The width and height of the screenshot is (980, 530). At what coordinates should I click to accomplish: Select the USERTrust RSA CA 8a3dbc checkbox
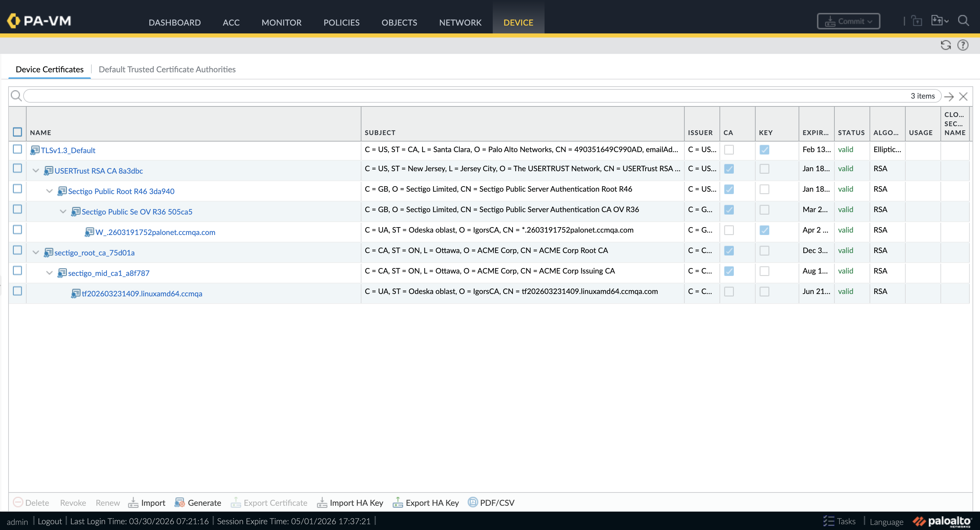click(17, 168)
